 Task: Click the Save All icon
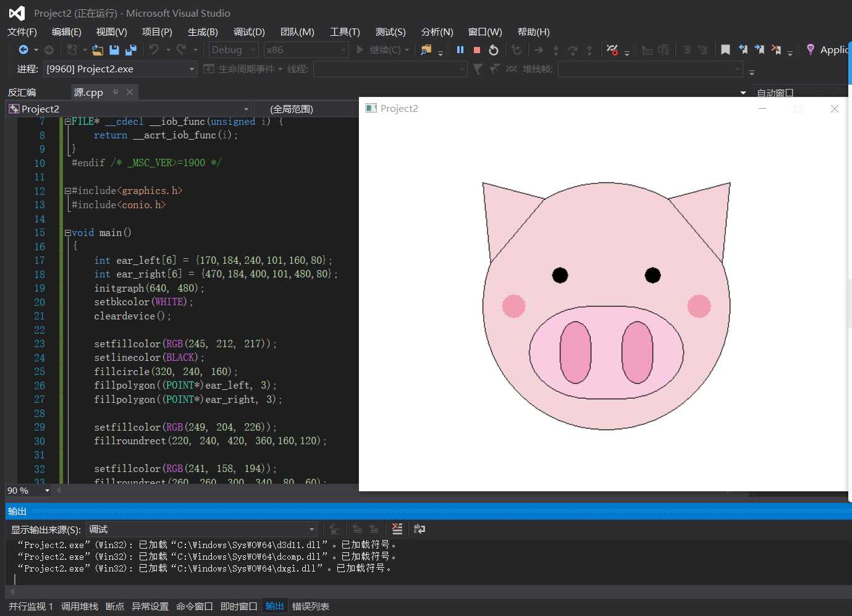(x=131, y=50)
